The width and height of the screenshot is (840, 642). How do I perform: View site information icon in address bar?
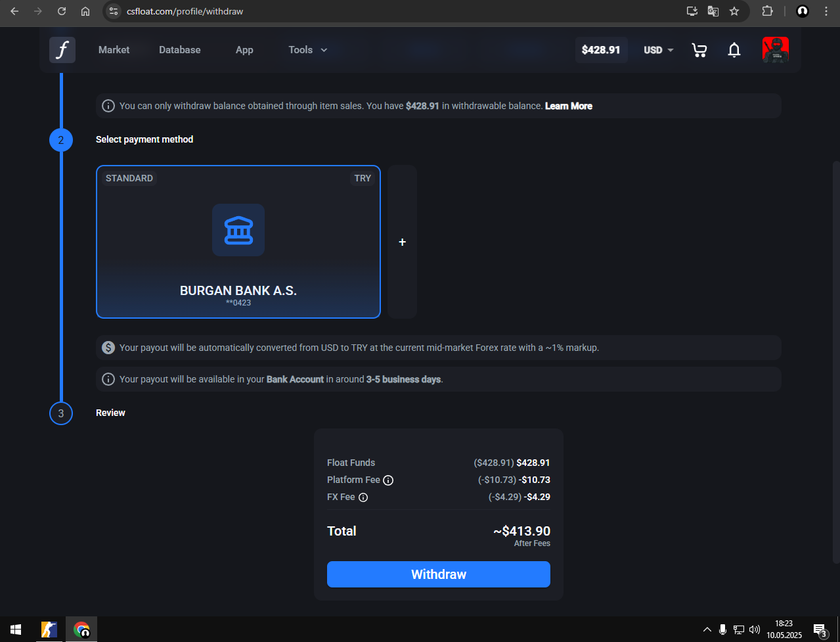click(x=114, y=11)
